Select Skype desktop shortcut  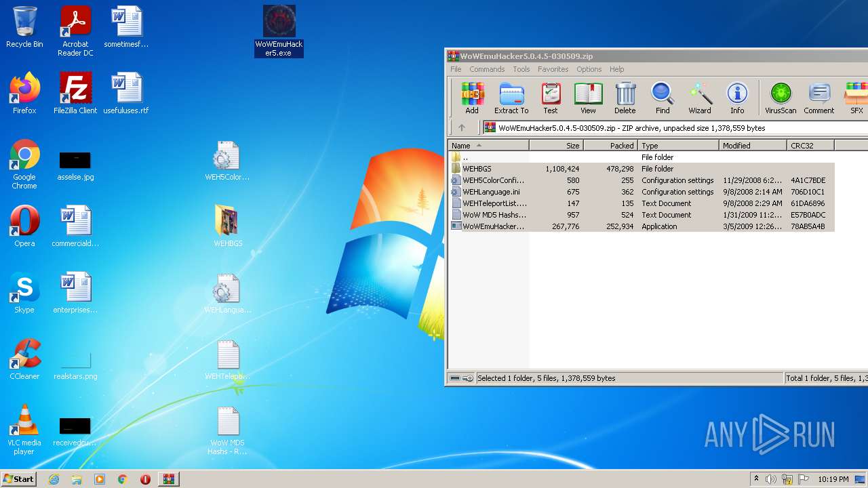pyautogui.click(x=24, y=293)
